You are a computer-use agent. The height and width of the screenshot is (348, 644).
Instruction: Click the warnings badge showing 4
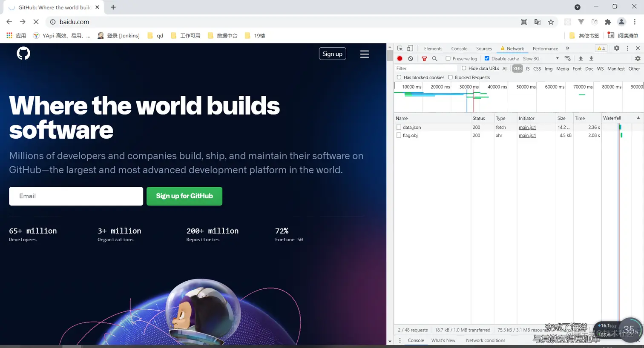click(x=601, y=48)
